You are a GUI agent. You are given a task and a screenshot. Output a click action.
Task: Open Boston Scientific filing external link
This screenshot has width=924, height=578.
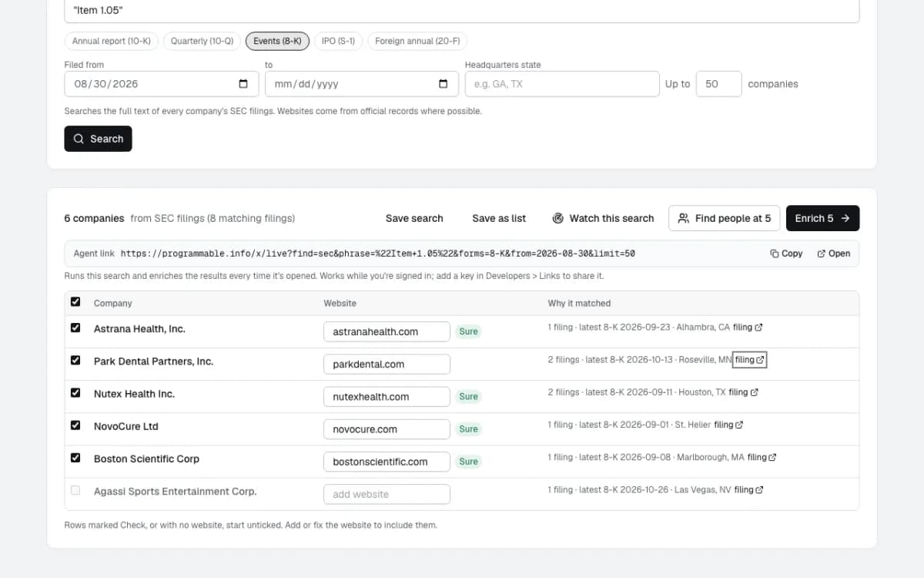pyautogui.click(x=762, y=457)
